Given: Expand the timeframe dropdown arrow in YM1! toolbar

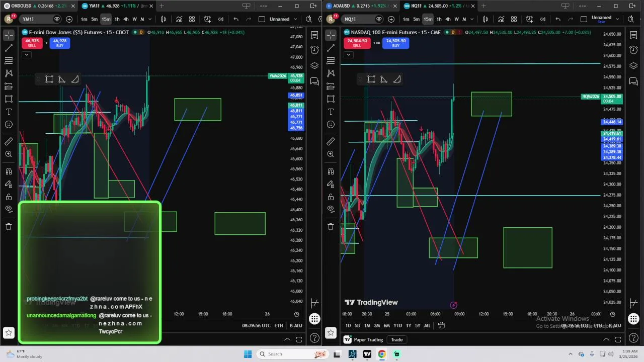Looking at the screenshot, I should [149, 19].
